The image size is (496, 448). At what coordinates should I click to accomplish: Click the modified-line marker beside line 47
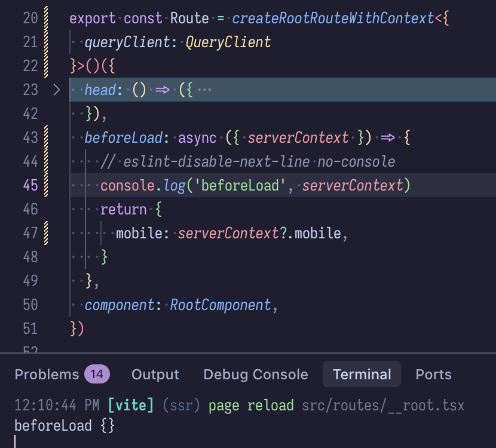46,234
